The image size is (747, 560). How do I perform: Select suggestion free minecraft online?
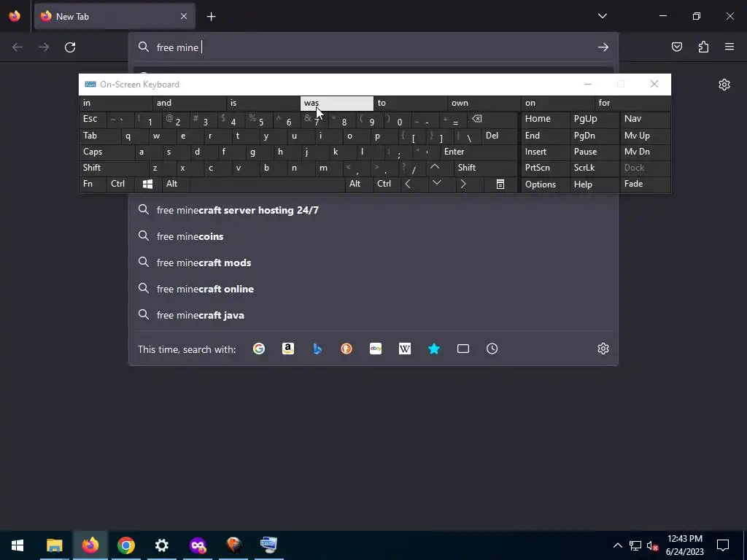pyautogui.click(x=373, y=289)
